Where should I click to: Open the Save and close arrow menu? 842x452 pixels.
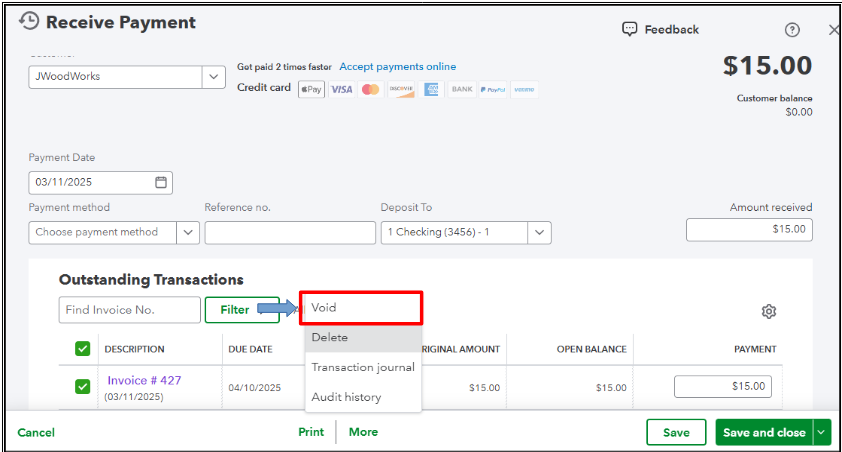tap(822, 432)
